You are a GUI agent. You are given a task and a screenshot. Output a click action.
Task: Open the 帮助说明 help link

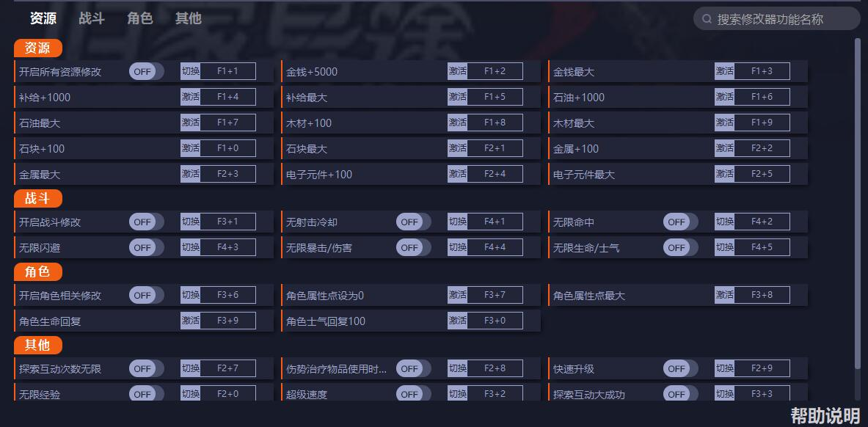(x=825, y=416)
